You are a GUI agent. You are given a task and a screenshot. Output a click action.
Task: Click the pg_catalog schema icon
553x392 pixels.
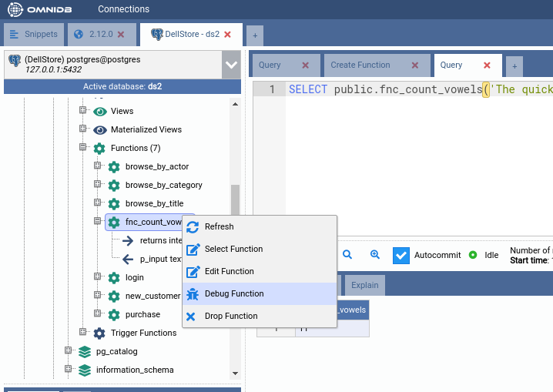[x=85, y=352]
